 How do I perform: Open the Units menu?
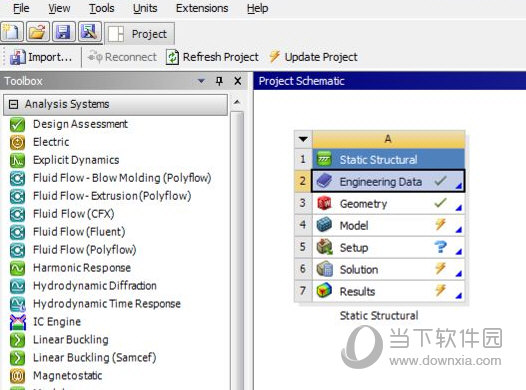145,8
